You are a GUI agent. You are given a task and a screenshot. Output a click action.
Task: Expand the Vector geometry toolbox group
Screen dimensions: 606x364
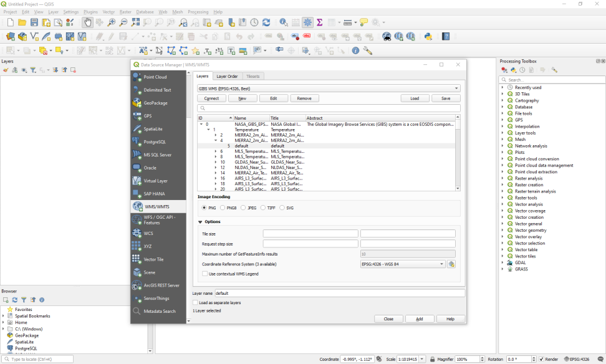pos(503,230)
